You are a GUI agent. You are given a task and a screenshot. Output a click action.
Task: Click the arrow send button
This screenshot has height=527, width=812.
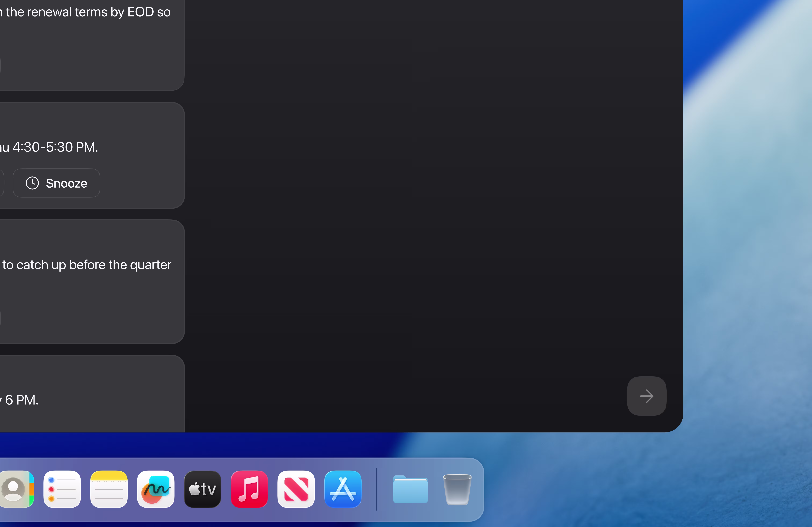click(x=647, y=396)
